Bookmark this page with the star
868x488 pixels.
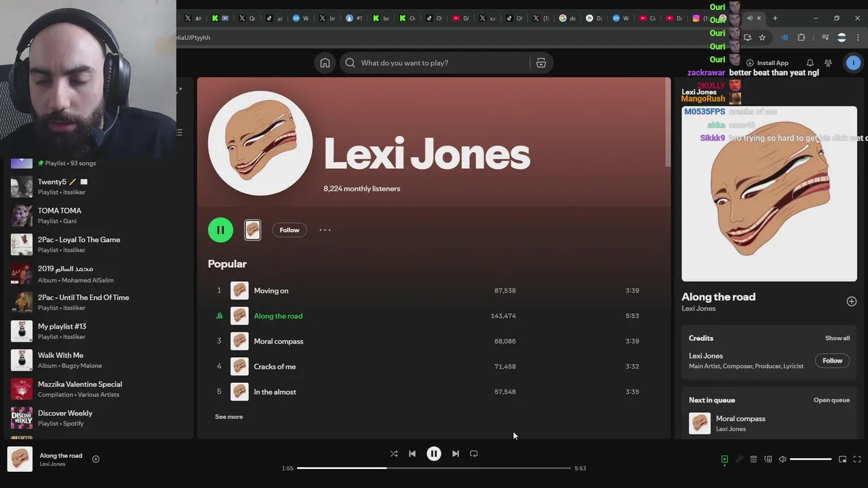(x=762, y=37)
